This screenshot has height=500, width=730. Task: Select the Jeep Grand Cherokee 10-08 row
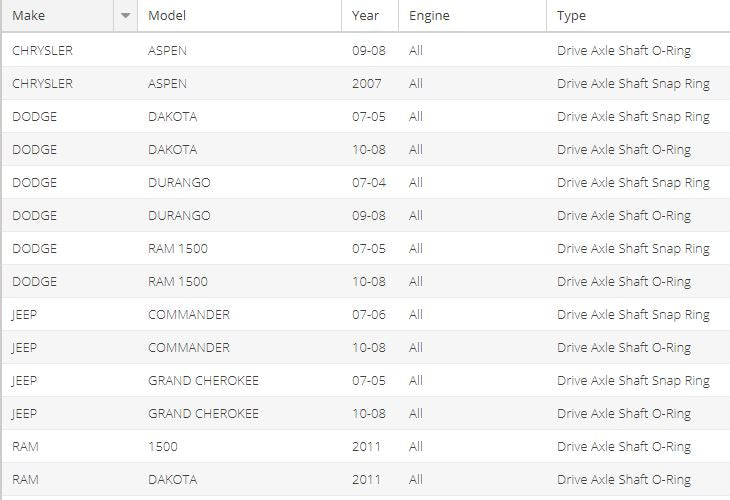(366, 413)
